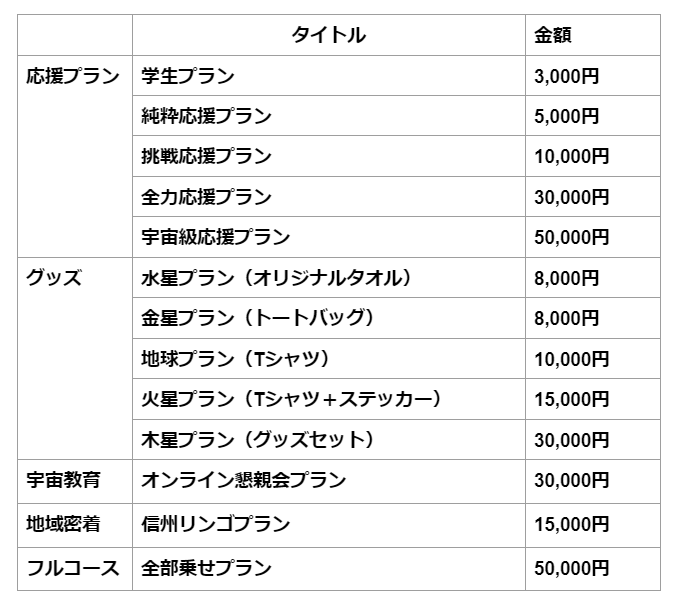Select the フルコース category cell

(x=73, y=568)
